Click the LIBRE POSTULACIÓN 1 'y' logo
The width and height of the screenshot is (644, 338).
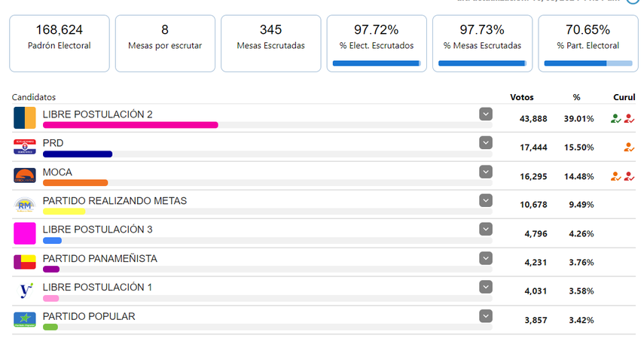point(25,291)
